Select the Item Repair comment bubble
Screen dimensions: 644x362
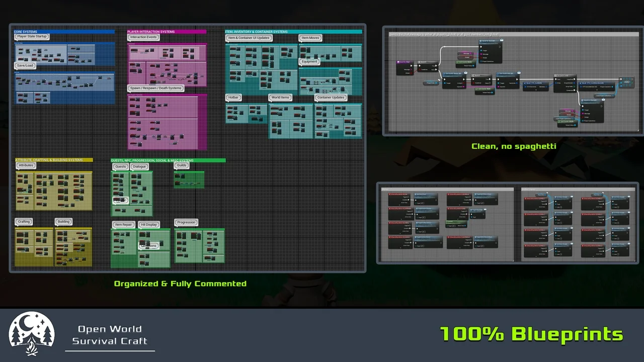pos(123,225)
